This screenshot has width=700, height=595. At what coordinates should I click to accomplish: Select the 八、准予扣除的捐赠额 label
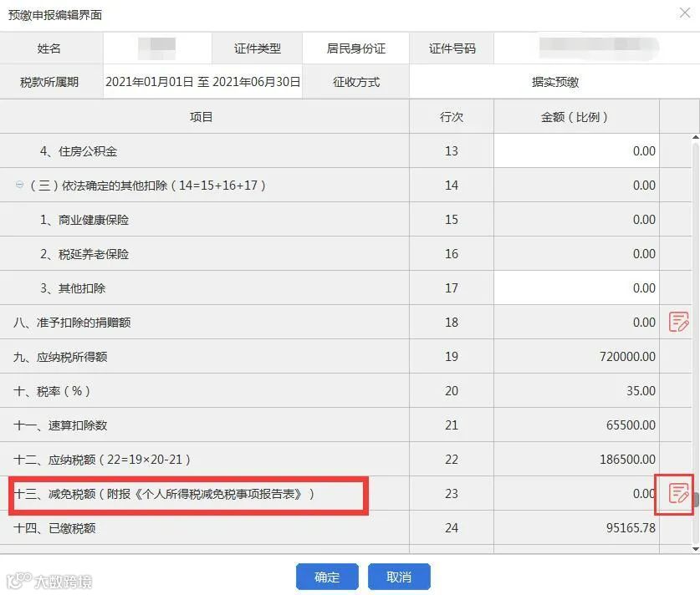click(x=72, y=322)
